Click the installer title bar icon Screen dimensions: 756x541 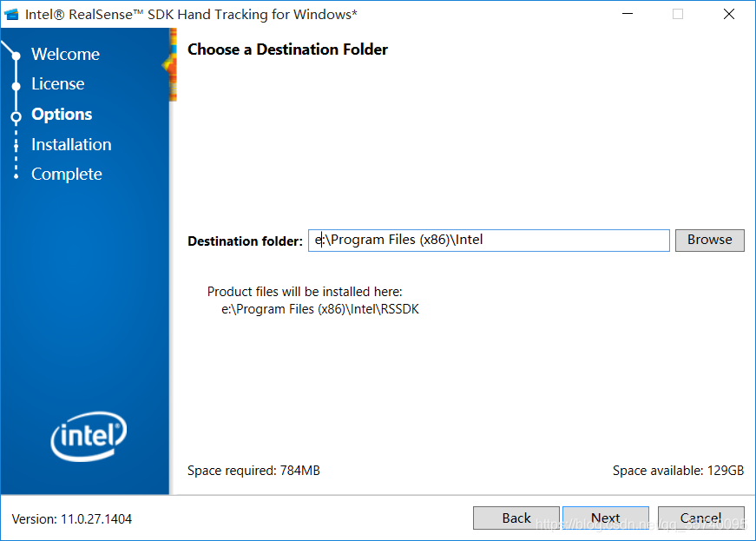[11, 15]
